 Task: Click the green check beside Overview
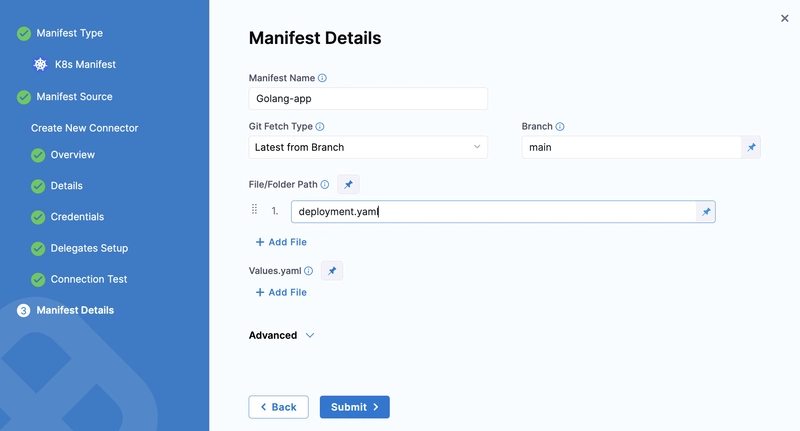coord(38,155)
